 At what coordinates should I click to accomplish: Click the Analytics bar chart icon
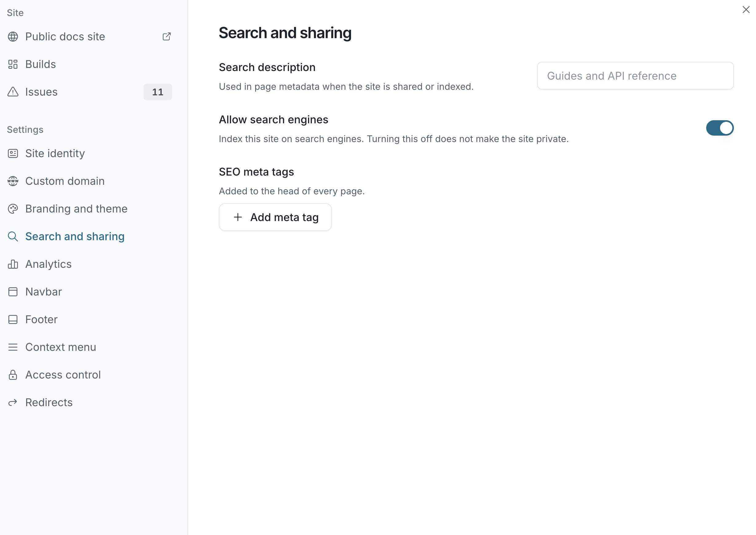coord(13,264)
